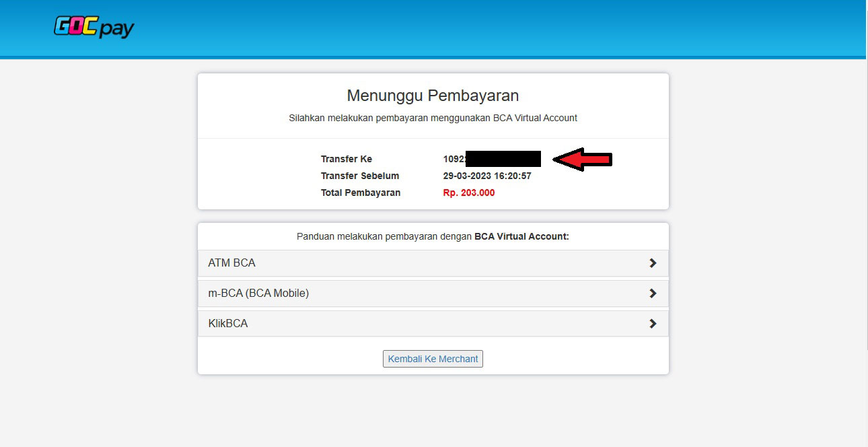The image size is (868, 447).
Task: Click the Panduan melakukan pembayaran heading
Action: (433, 237)
